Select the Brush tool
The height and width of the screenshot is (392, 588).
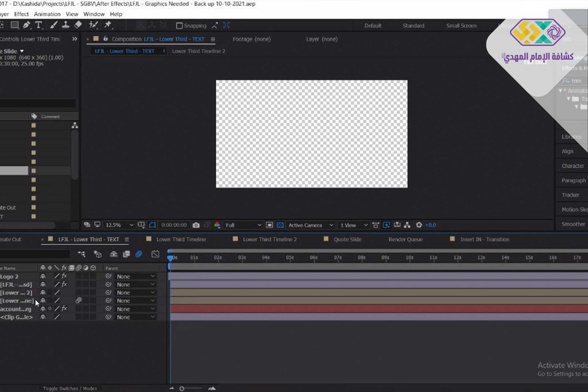pyautogui.click(x=54, y=25)
